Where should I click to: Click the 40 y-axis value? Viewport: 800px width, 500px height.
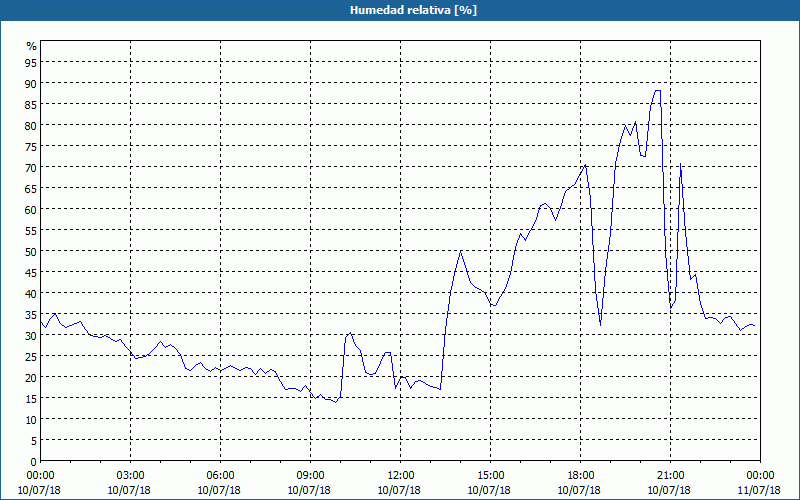click(x=31, y=293)
